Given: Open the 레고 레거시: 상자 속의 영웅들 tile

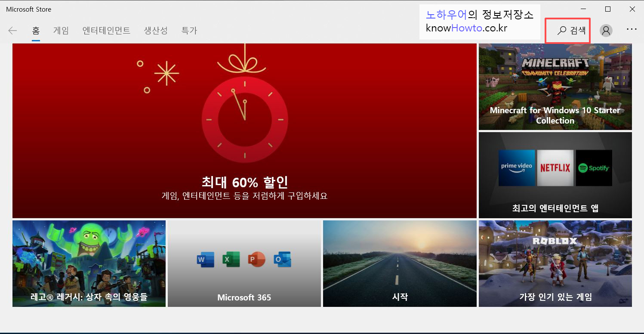Looking at the screenshot, I should tap(89, 263).
